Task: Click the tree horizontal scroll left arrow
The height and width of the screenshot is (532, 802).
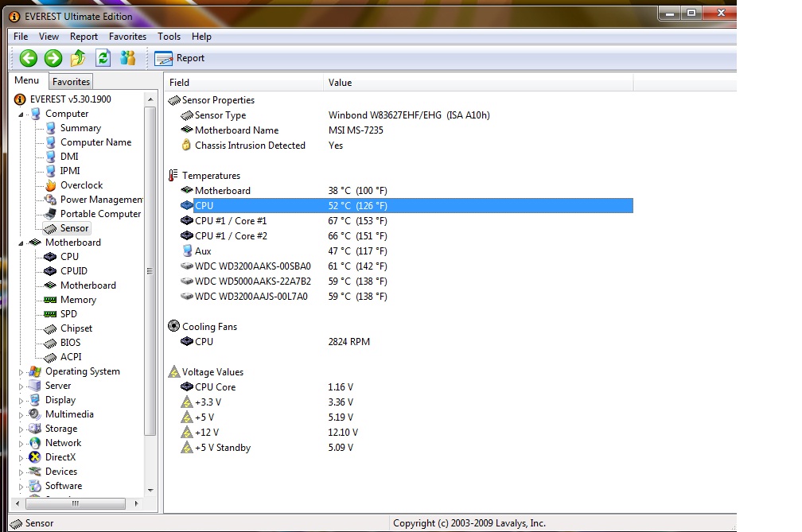Action: coord(18,503)
